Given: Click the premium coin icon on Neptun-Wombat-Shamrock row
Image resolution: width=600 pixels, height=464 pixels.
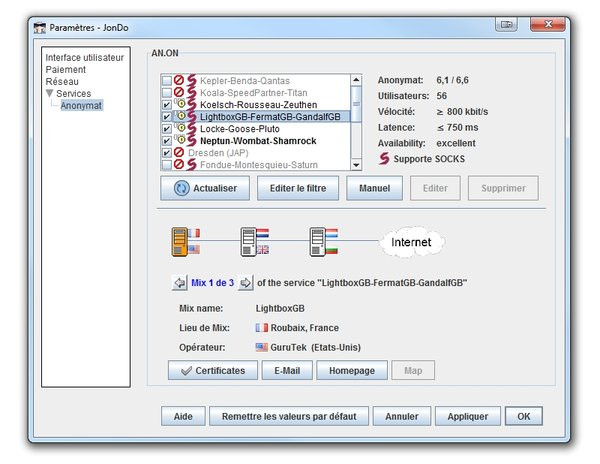Looking at the screenshot, I should (180, 140).
